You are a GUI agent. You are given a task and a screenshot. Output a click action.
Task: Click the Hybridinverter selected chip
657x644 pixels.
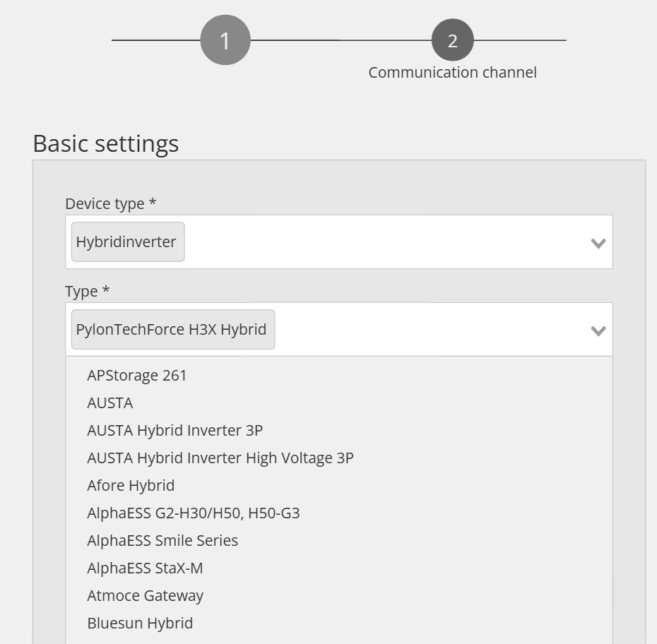point(128,242)
